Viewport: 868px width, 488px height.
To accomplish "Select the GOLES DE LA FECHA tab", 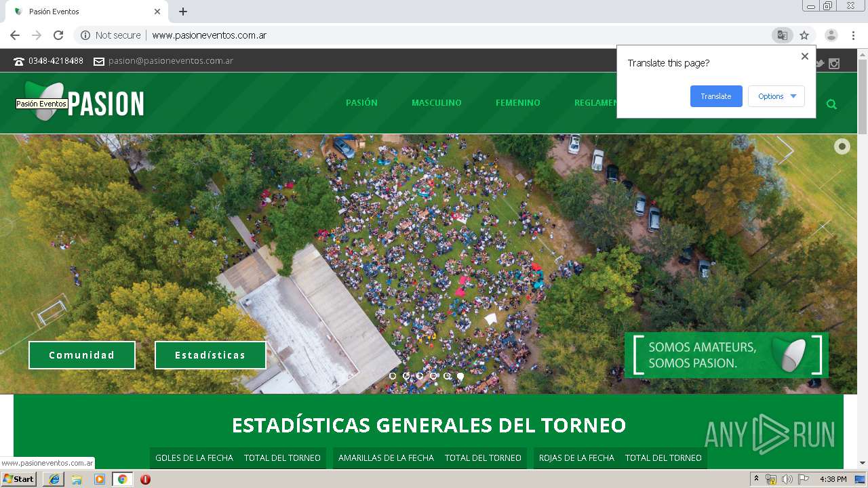I will pos(194,458).
